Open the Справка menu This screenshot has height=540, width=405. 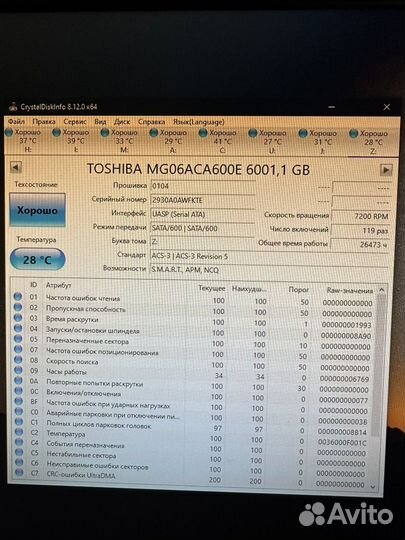[x=151, y=122]
